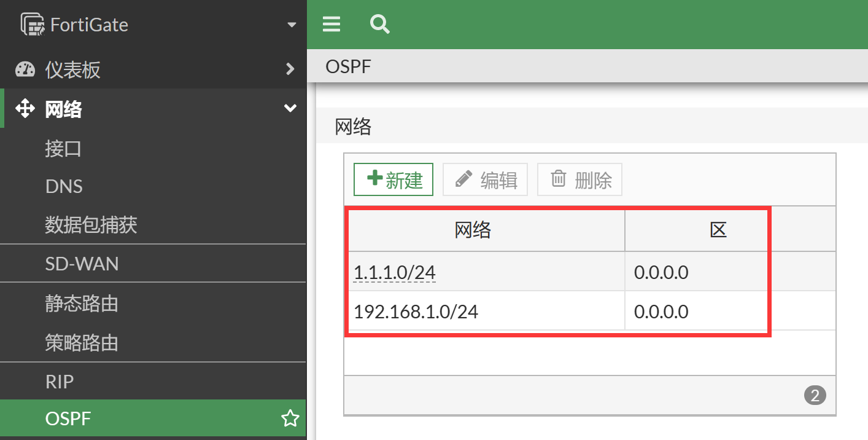Open DNS in the sidebar

tap(64, 186)
